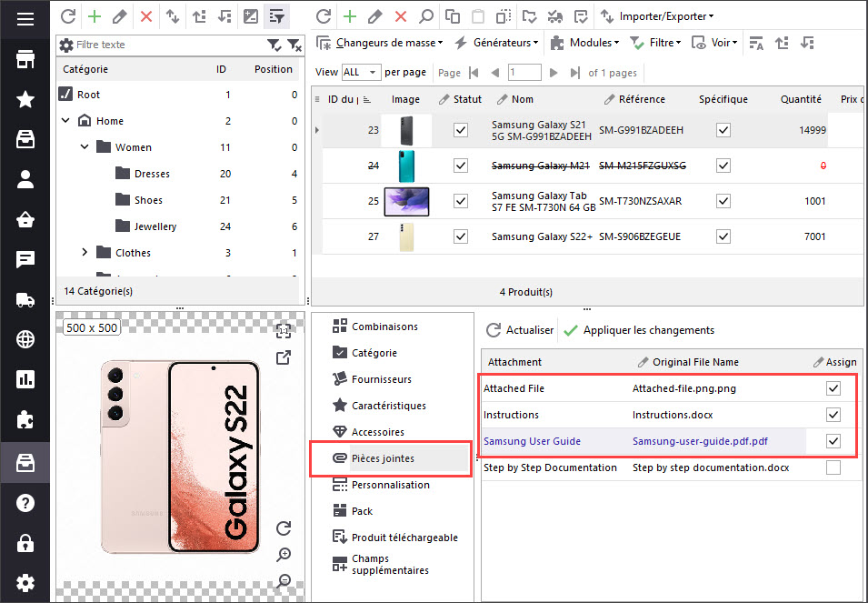
Task: Clear the category filter funnel icon
Action: click(x=294, y=45)
